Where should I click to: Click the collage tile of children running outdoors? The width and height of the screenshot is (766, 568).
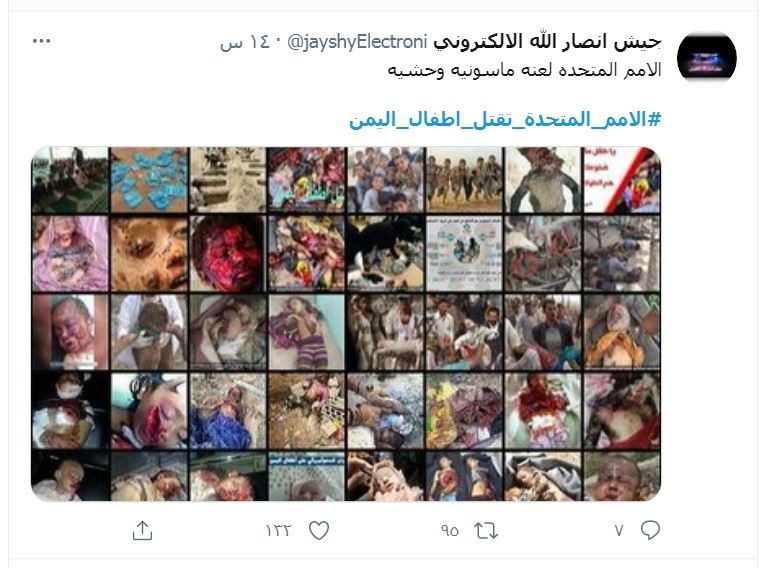click(464, 180)
